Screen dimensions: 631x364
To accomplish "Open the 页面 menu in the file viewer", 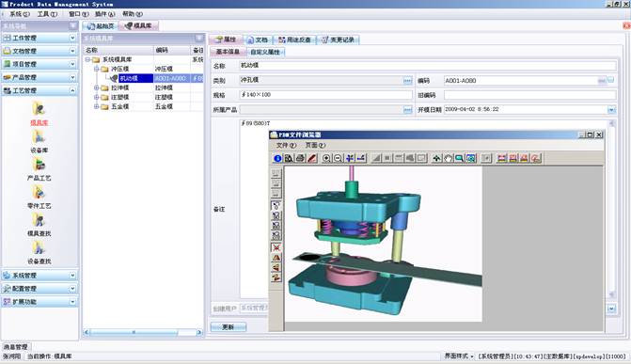I will (315, 145).
